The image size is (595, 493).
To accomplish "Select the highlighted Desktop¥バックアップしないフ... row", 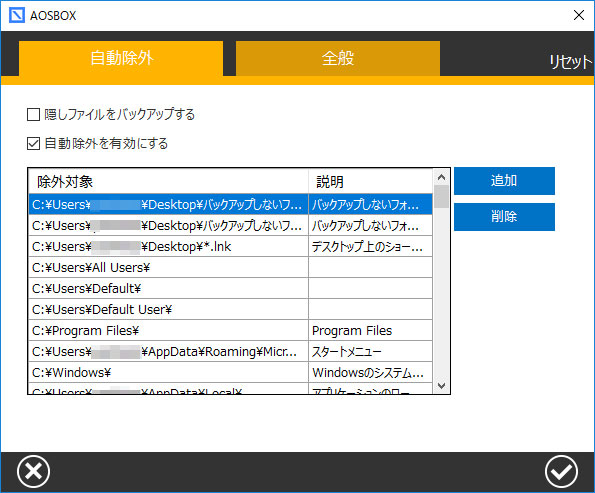I will pyautogui.click(x=231, y=205).
